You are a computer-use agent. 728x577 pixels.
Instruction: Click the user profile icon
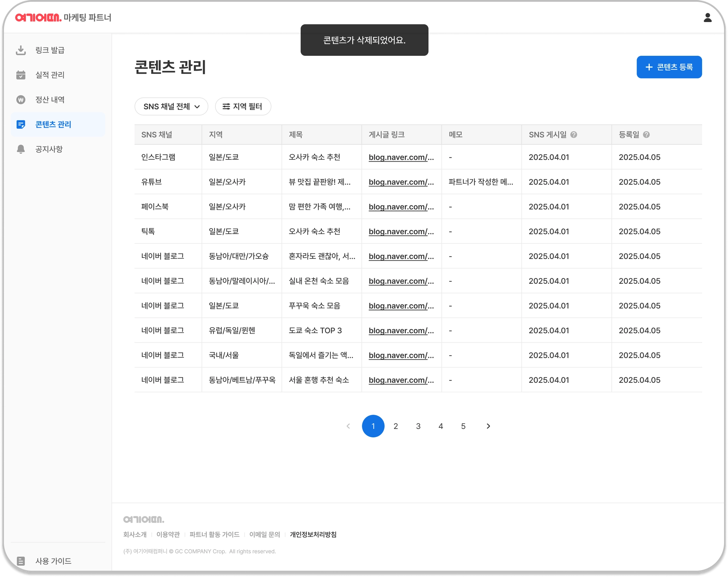707,18
